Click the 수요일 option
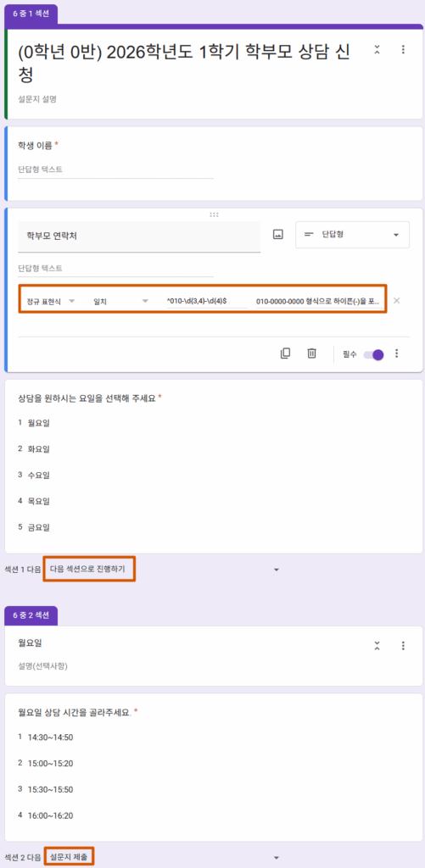The image size is (425, 868). pos(39,475)
